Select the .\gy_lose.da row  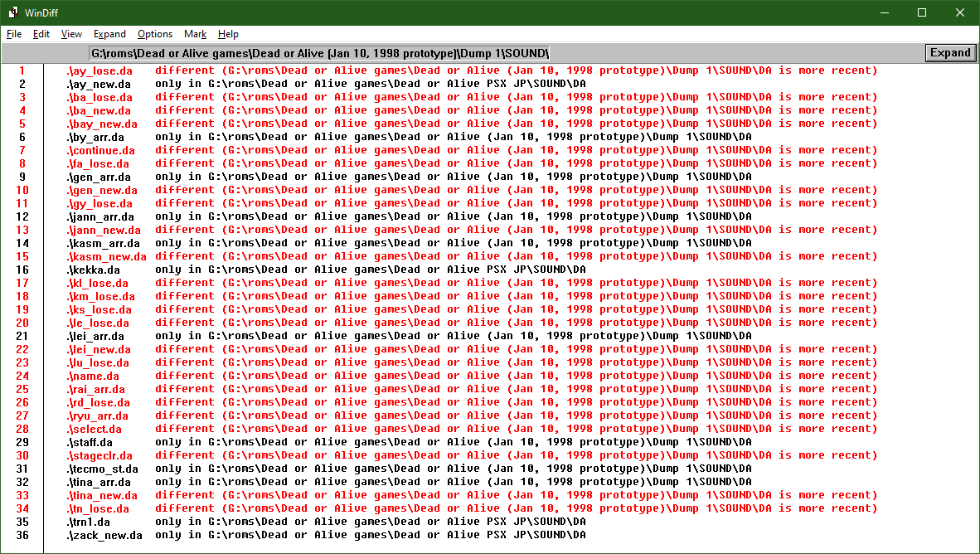coord(472,203)
